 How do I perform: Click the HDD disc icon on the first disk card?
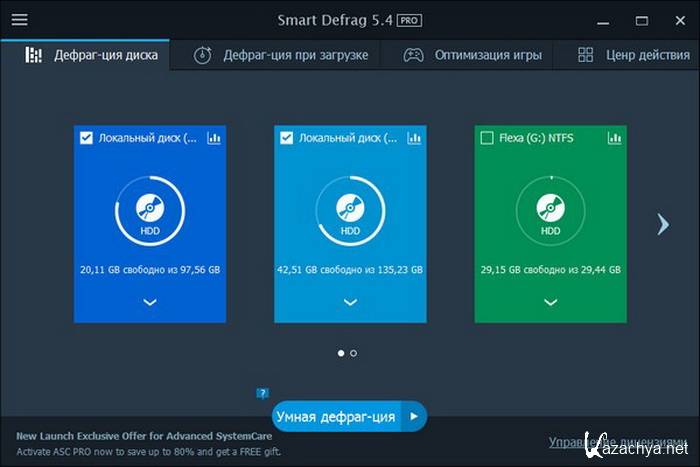click(150, 207)
